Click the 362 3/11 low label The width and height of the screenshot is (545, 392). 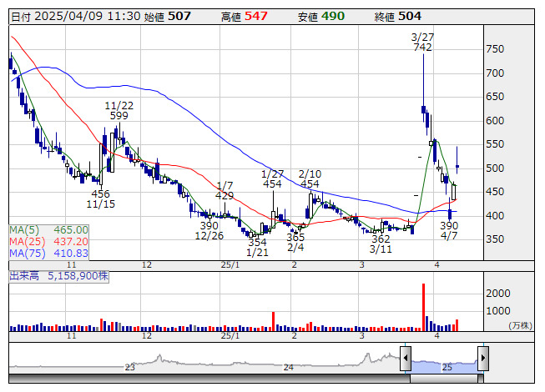381,244
